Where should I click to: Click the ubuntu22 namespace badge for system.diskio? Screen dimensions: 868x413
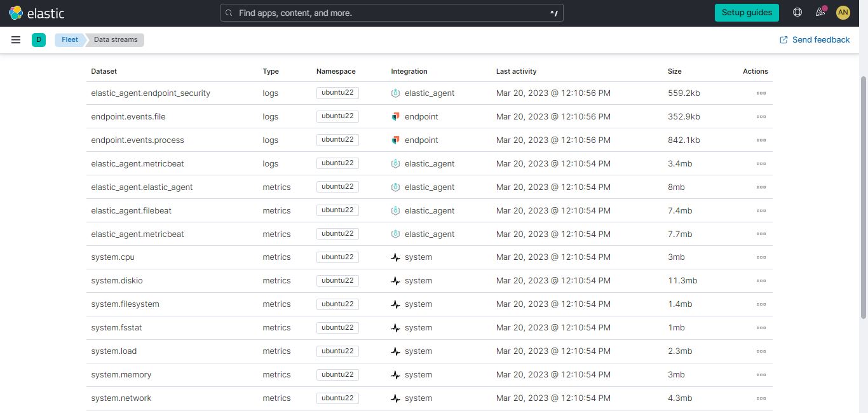click(337, 280)
